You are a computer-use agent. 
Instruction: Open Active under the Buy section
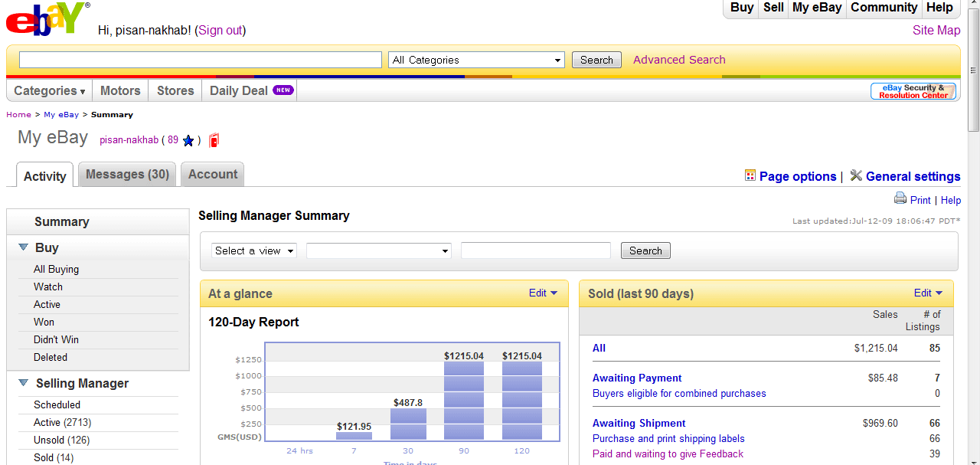click(x=47, y=305)
